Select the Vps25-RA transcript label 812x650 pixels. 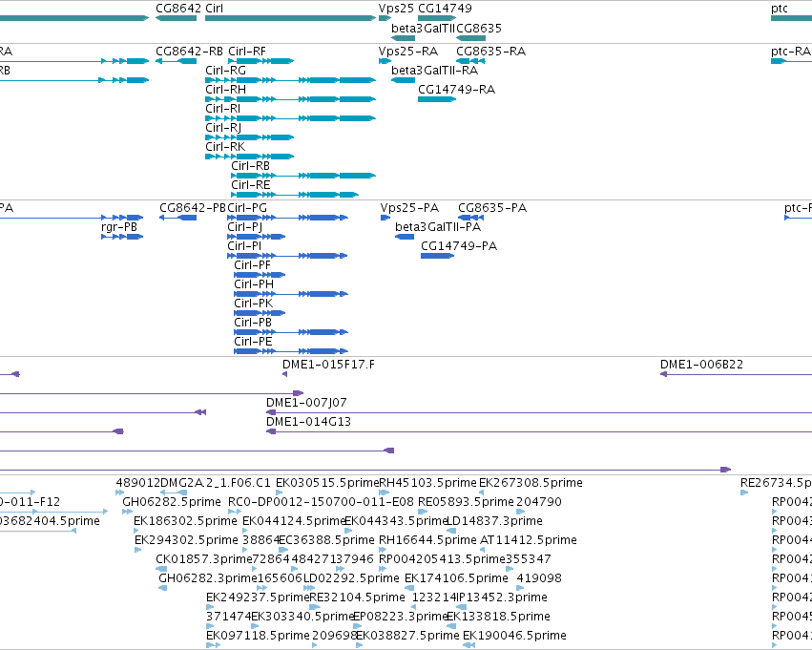click(408, 52)
